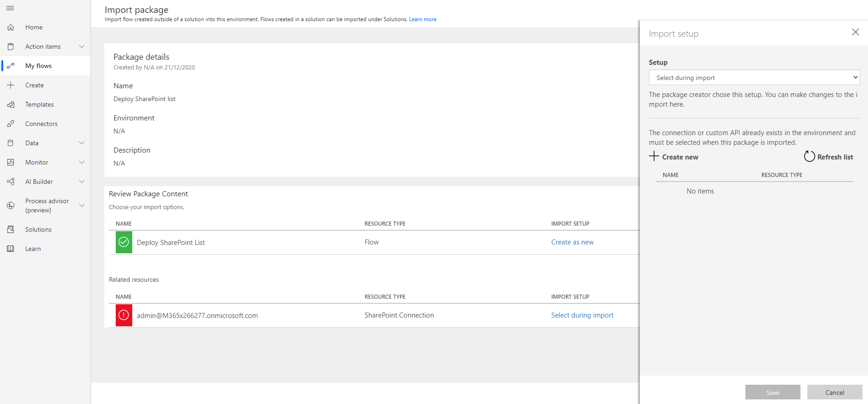The image size is (868, 404).
Task: Open the hamburger navigation menu
Action: [x=10, y=8]
